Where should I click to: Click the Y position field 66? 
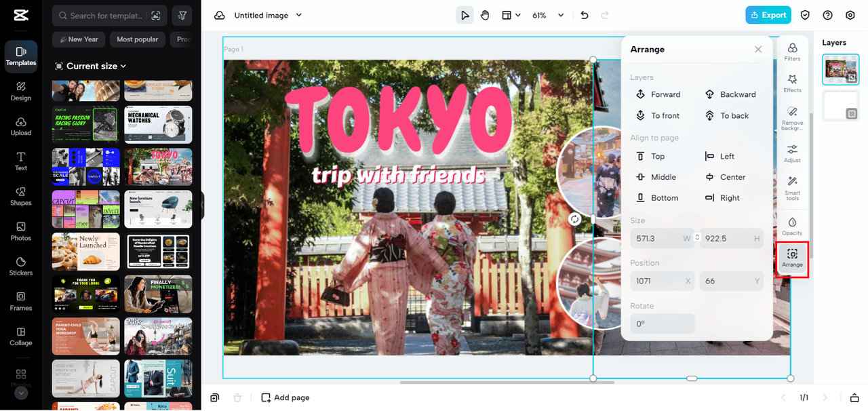click(732, 281)
